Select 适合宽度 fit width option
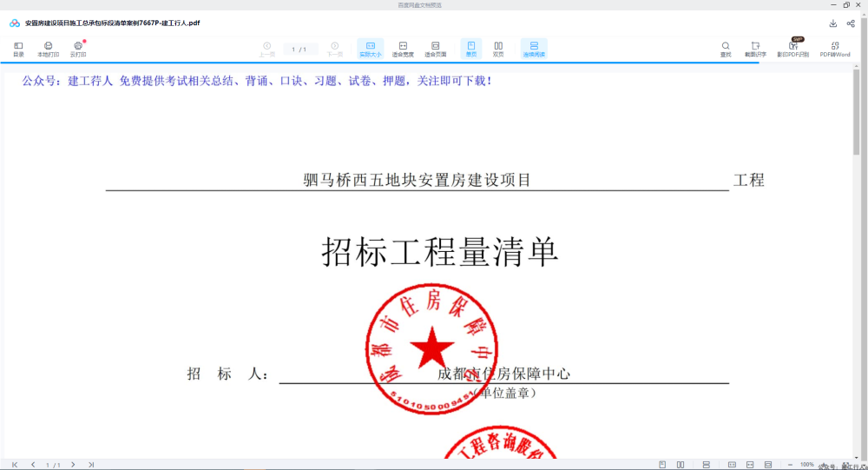The height and width of the screenshot is (470, 868). tap(403, 50)
